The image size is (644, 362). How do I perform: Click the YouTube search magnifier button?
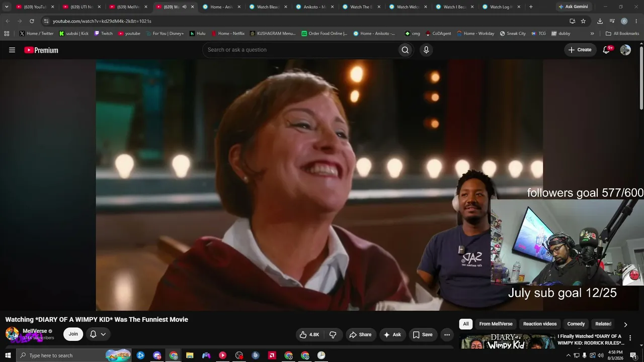(x=405, y=50)
